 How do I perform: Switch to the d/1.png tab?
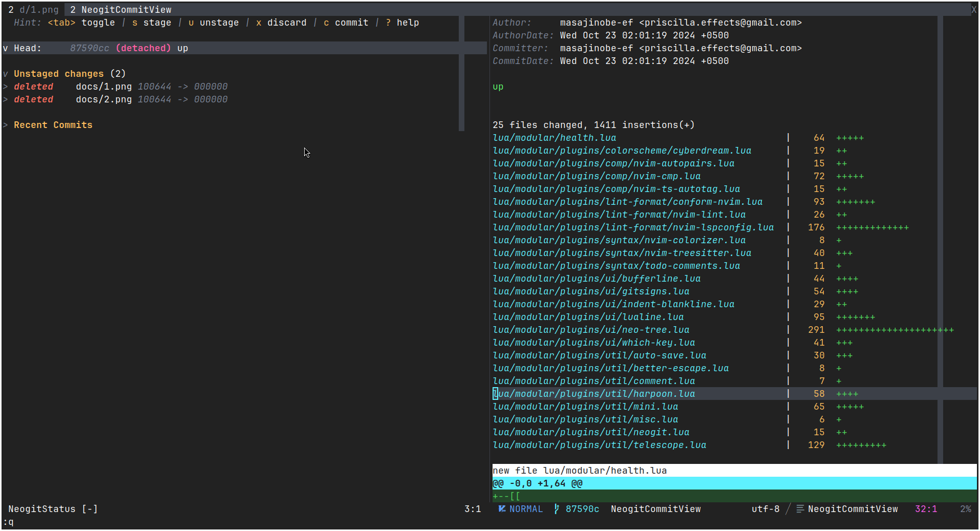point(33,10)
